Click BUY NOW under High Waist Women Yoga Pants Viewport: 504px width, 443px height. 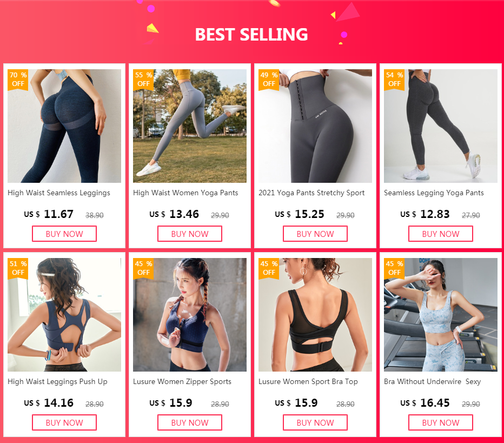[190, 234]
